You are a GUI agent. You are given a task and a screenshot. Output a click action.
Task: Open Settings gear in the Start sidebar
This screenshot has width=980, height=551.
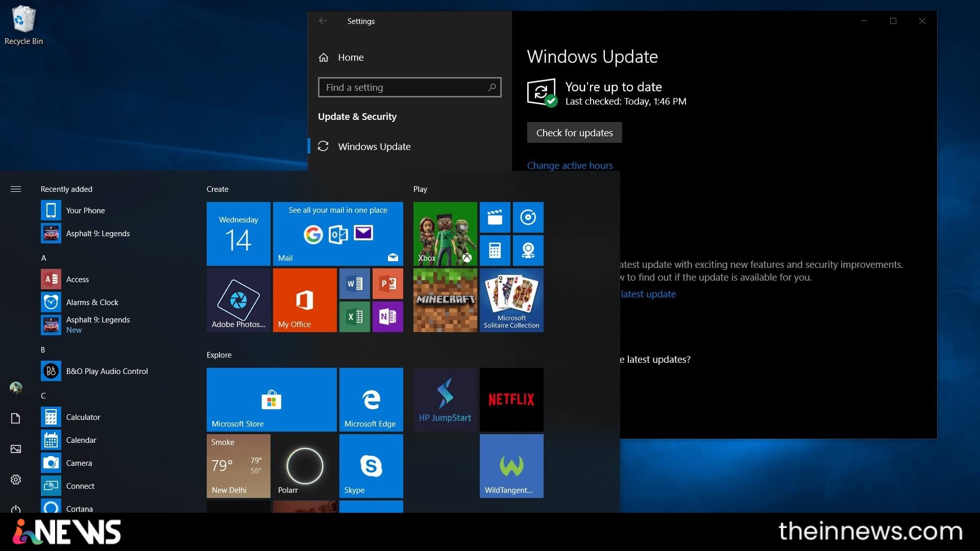click(16, 480)
